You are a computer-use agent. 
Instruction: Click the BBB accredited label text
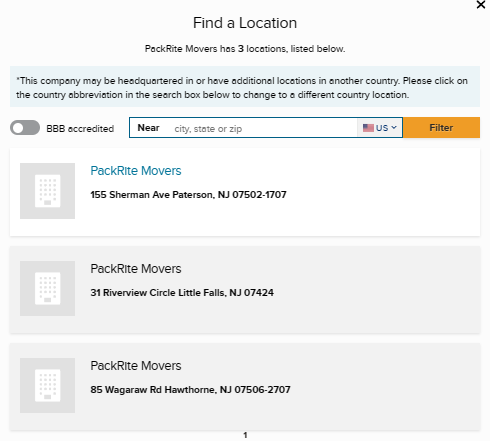[x=80, y=129]
